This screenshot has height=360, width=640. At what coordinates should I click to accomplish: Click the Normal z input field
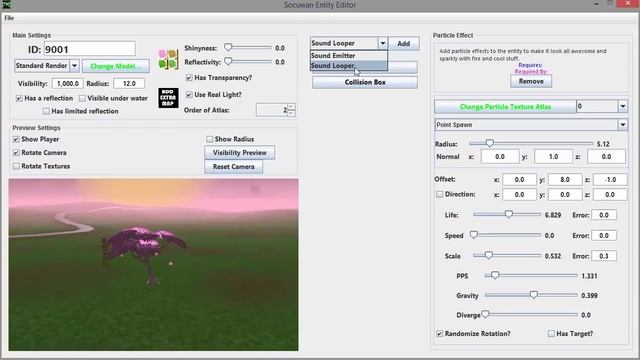pos(606,157)
